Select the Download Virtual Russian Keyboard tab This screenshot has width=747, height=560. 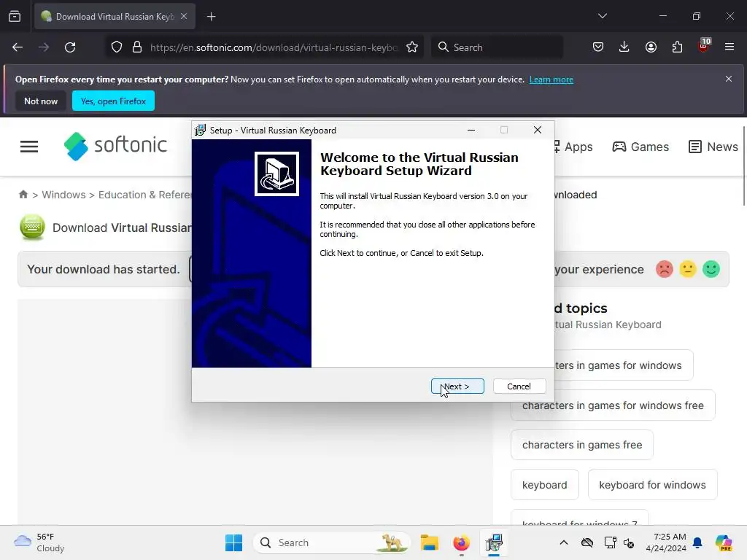click(115, 17)
